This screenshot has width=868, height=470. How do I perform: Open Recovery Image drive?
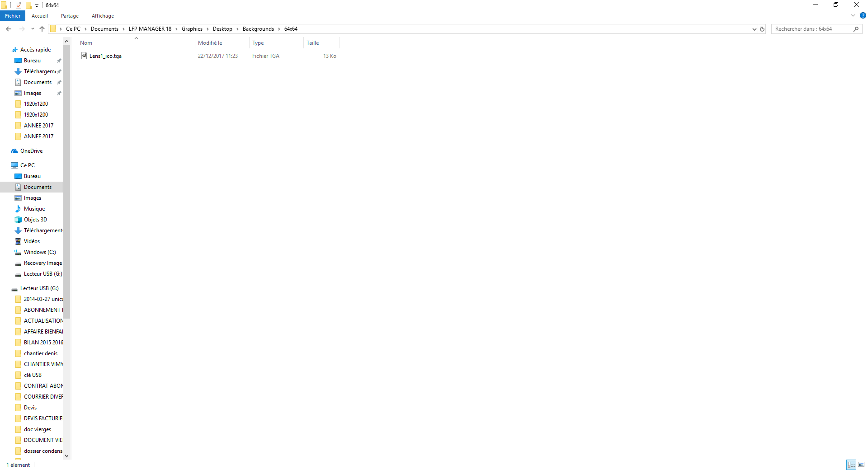(42, 263)
